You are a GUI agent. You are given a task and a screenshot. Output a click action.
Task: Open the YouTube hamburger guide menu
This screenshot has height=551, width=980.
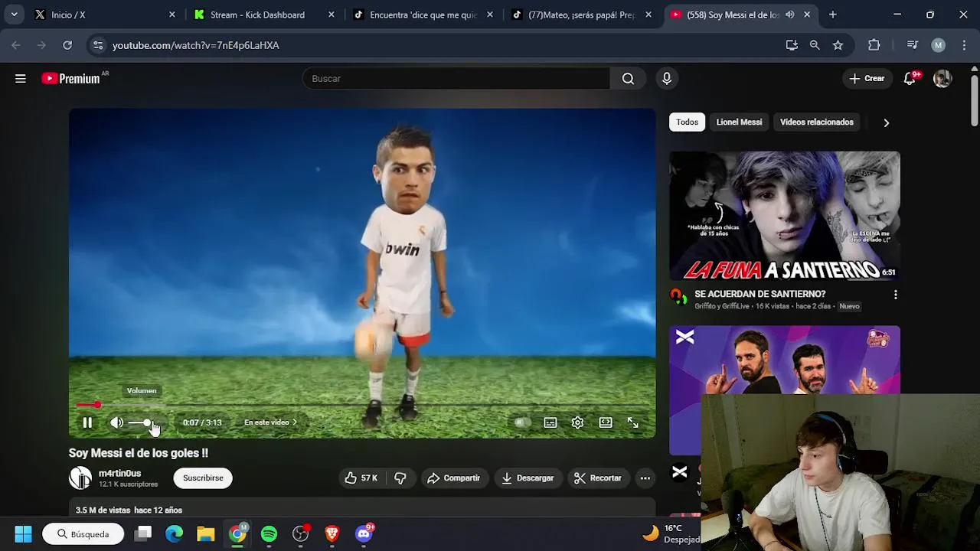[21, 78]
